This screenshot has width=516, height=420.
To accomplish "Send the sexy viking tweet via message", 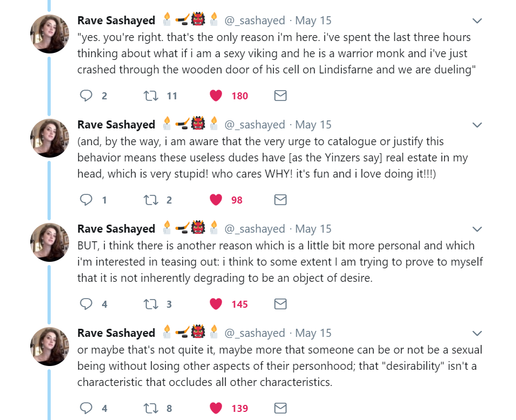I will (x=280, y=96).
